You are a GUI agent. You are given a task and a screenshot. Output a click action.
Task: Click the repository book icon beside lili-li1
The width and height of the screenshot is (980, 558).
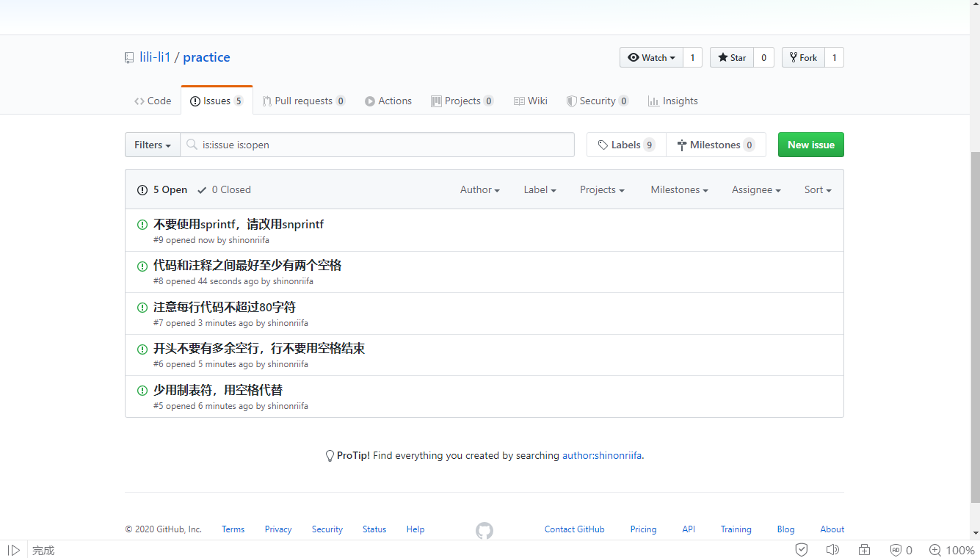pos(129,58)
